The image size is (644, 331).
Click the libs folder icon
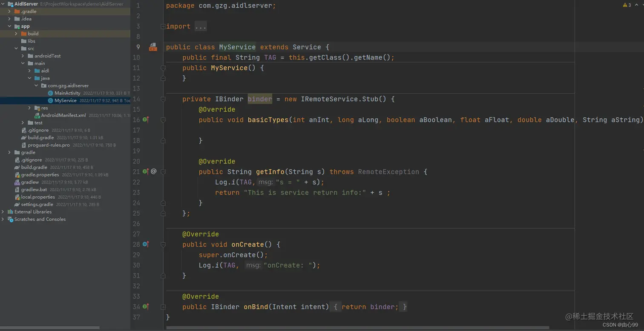coord(24,41)
